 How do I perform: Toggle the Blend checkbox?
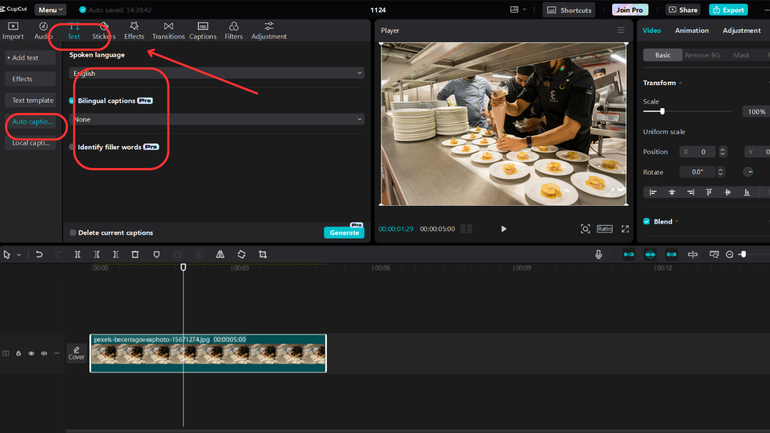[647, 221]
